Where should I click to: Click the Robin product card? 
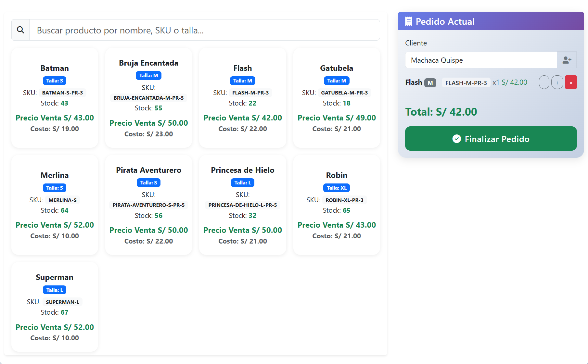pyautogui.click(x=337, y=205)
